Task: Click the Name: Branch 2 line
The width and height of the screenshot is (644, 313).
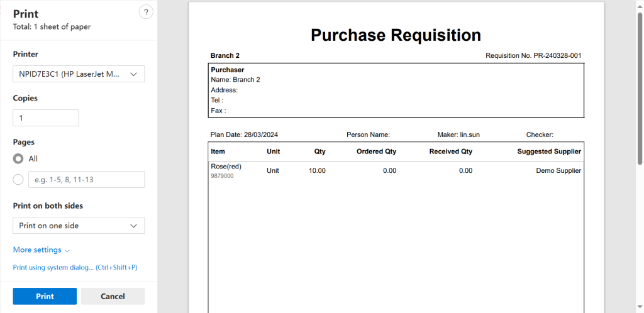Action: (235, 80)
